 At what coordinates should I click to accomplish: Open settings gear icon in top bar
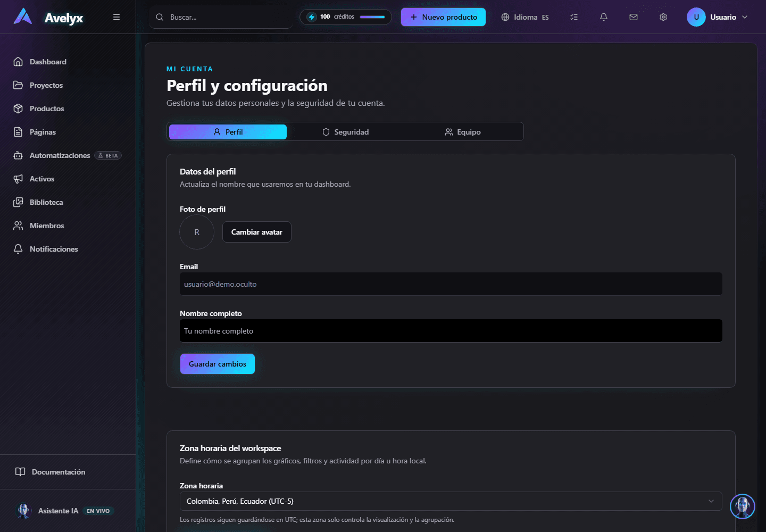[663, 17]
